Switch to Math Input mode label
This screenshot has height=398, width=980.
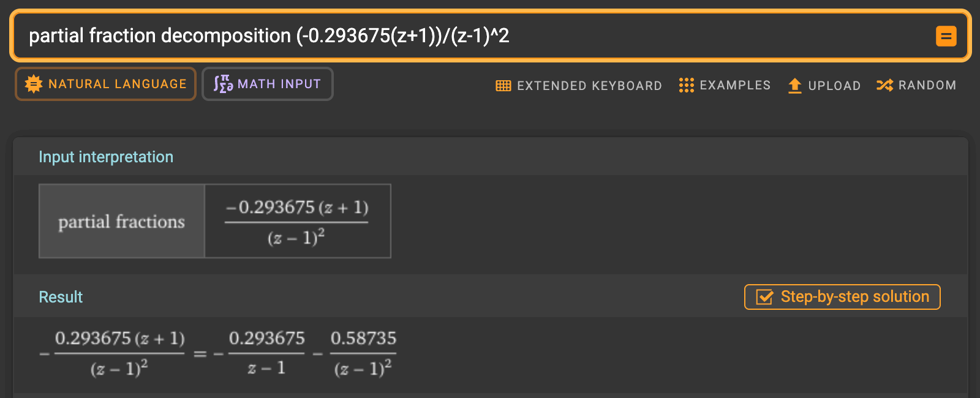[279, 84]
